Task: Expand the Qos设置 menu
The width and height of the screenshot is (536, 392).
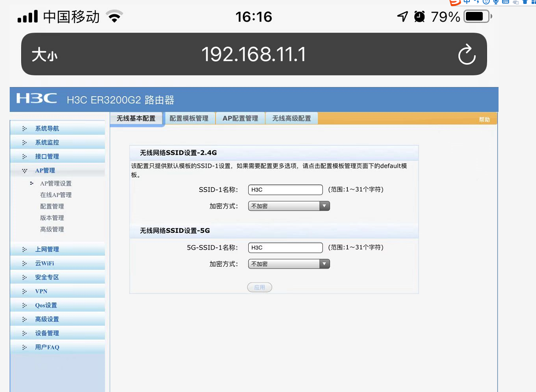Action: pyautogui.click(x=57, y=305)
